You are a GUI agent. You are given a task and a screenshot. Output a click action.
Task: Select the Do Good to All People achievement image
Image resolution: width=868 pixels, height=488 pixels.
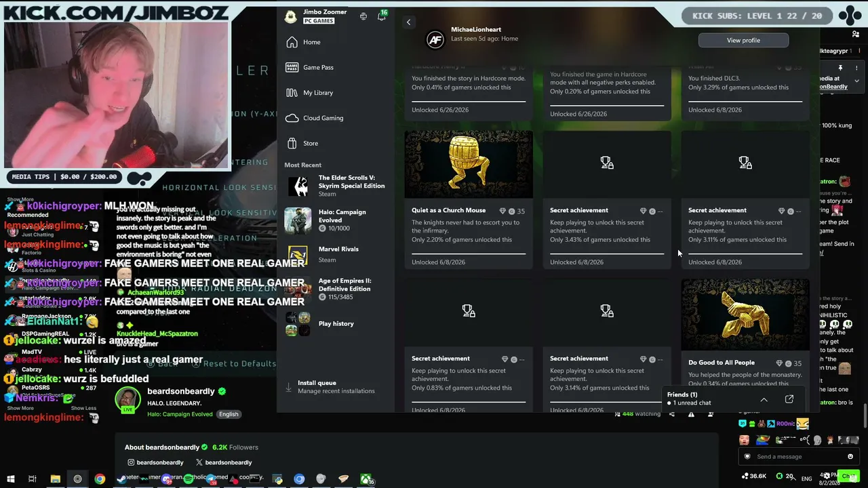coord(745,314)
